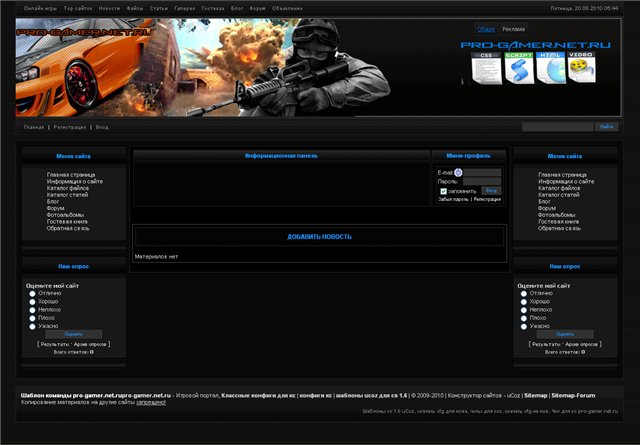This screenshot has width=640, height=445.
Task: Click the 'ДОБАВИТЬ НОВОСТЬ' link
Action: point(319,237)
